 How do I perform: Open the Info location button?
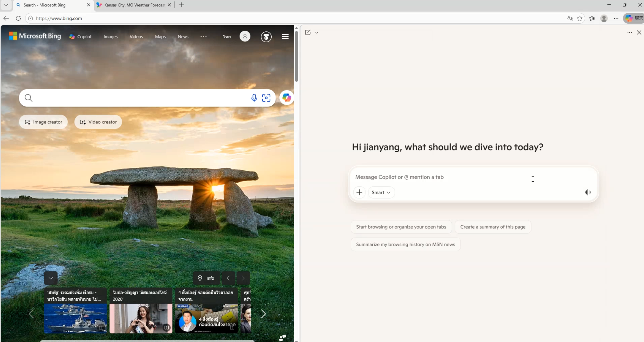pyautogui.click(x=206, y=278)
